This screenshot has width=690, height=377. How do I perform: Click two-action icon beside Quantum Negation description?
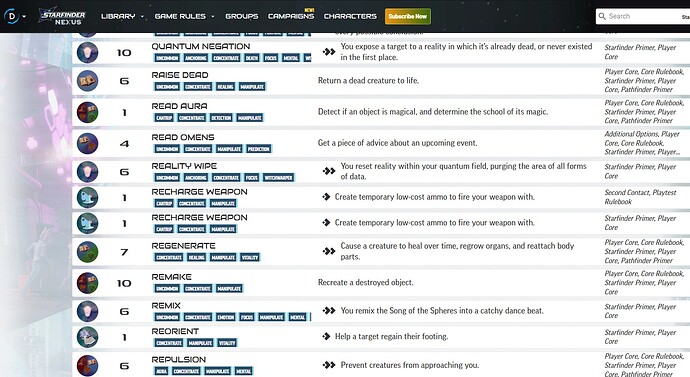tap(329, 52)
